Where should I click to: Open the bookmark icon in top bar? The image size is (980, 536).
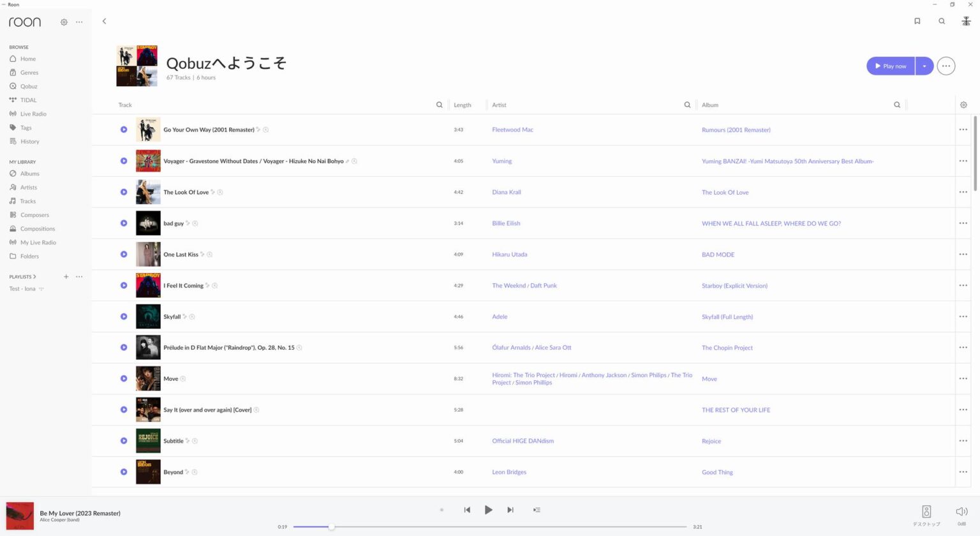pyautogui.click(x=917, y=21)
